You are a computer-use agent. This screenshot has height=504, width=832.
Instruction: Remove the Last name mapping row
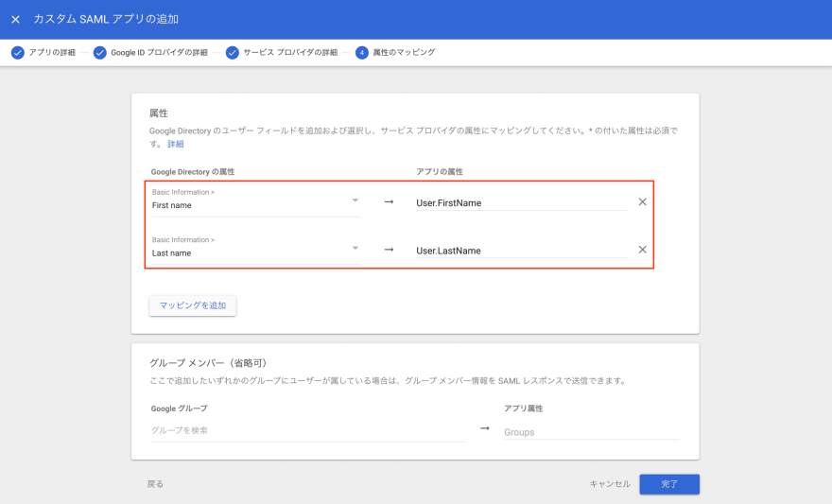click(642, 250)
